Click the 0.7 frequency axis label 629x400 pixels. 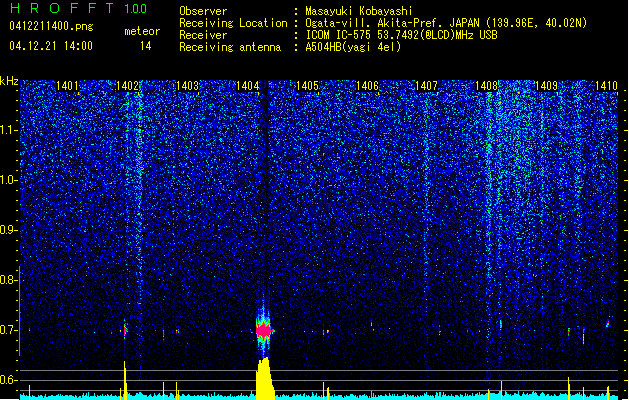coord(9,330)
